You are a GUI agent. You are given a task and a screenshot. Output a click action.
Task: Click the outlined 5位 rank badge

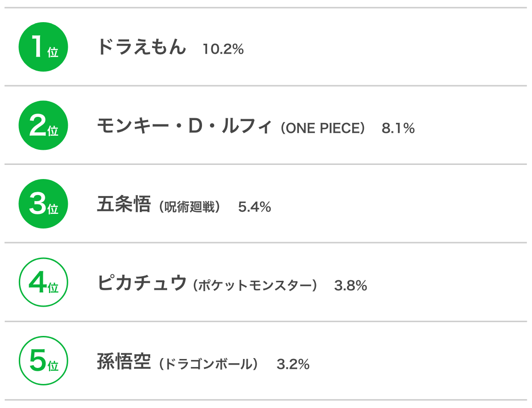(x=43, y=360)
